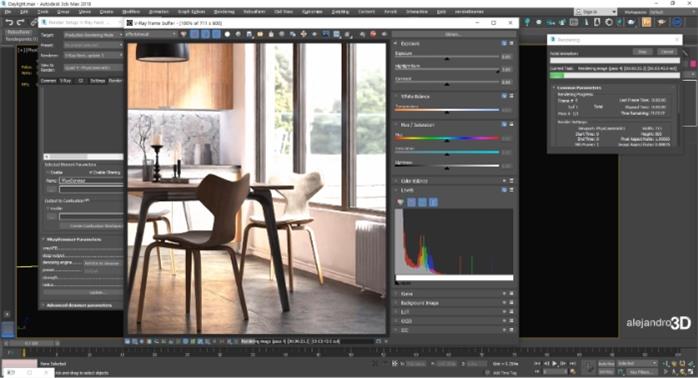Image resolution: width=698 pixels, height=378 pixels.
Task: Open the frame buffer channel dropdown
Action: pyautogui.click(x=150, y=34)
